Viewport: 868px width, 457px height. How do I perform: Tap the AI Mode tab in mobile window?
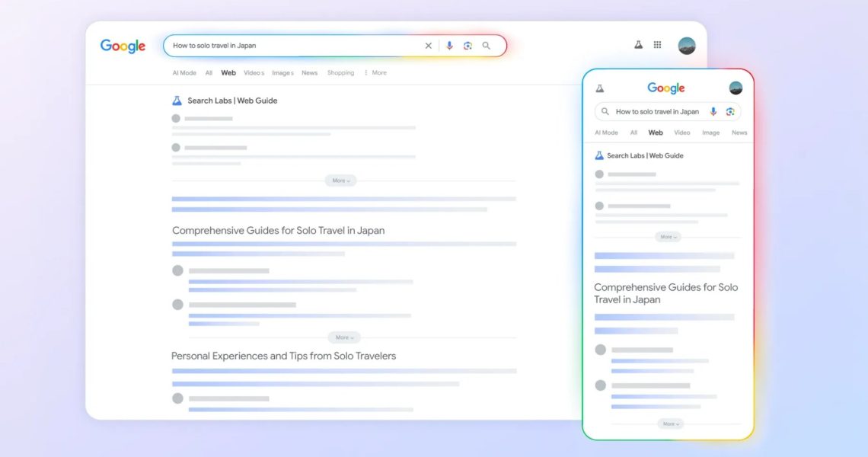coord(606,133)
